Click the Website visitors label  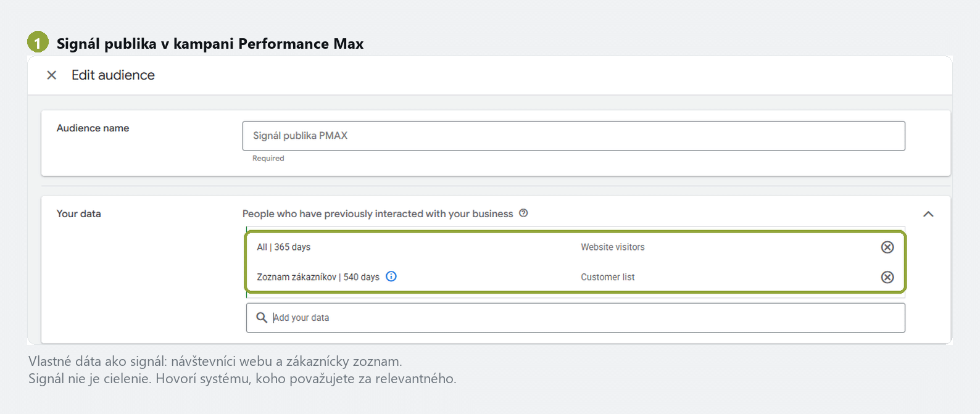(612, 247)
